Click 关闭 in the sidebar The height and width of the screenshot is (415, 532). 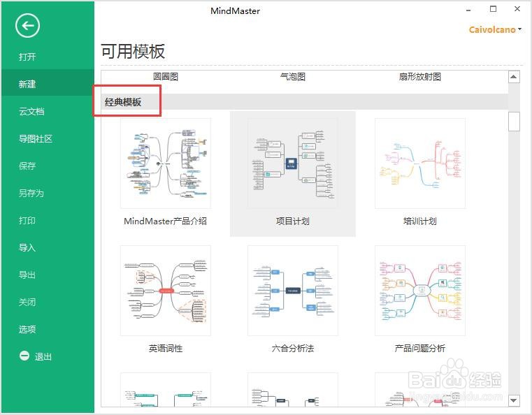(x=27, y=302)
